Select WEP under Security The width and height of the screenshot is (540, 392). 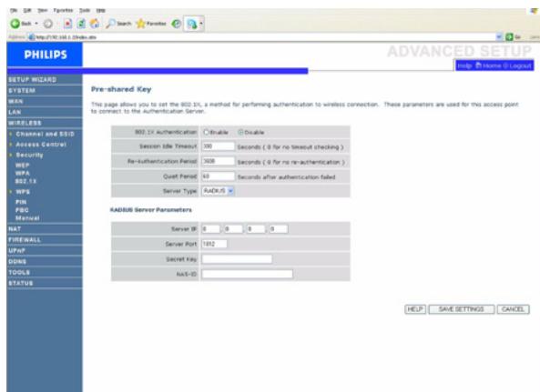(22, 166)
